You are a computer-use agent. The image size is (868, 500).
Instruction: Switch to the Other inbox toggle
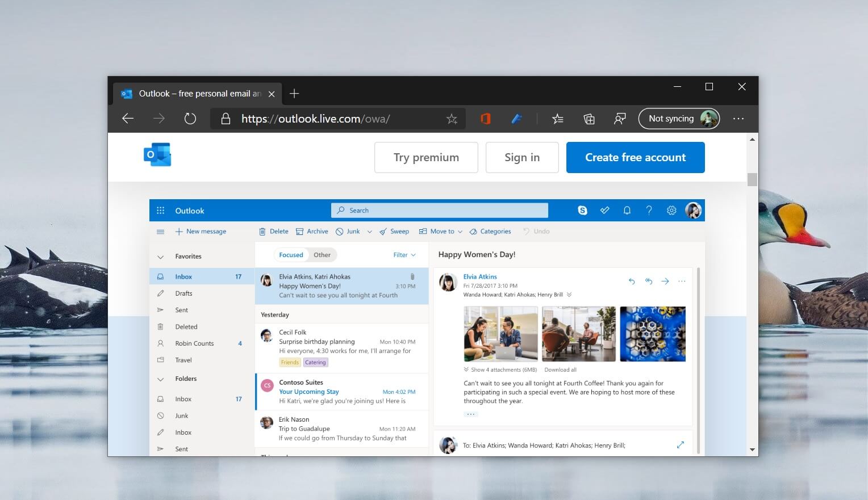click(x=322, y=255)
